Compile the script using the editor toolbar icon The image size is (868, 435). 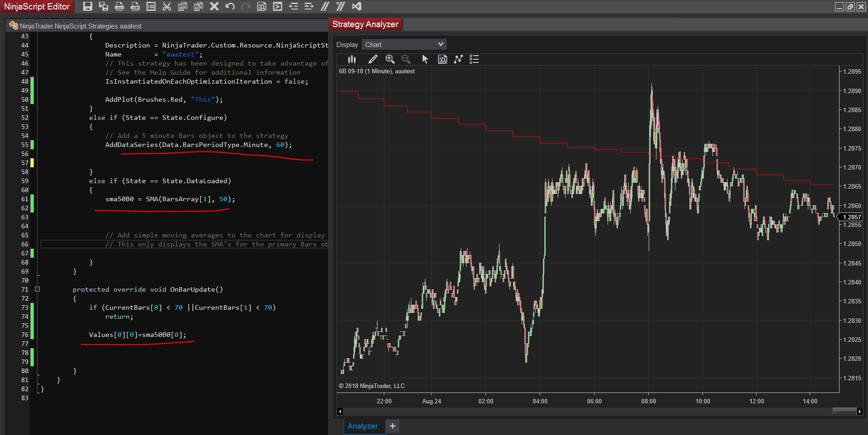coord(278,6)
